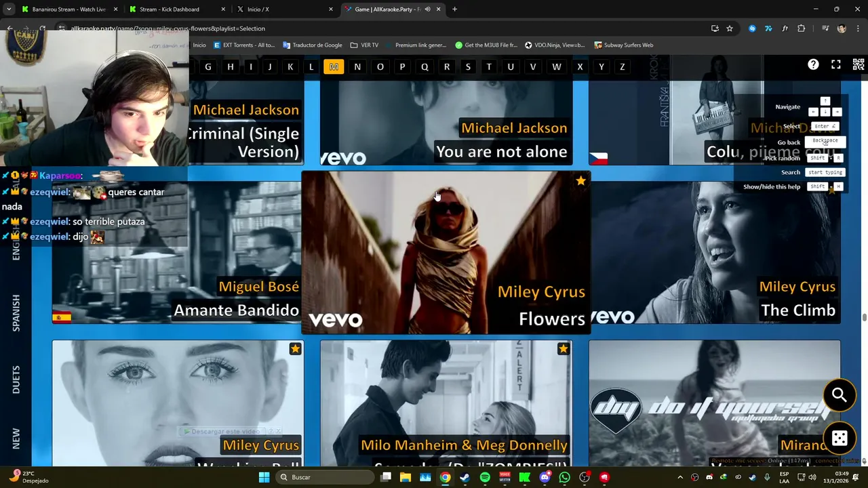Open the browser extensions puzzle icon

click(802, 28)
